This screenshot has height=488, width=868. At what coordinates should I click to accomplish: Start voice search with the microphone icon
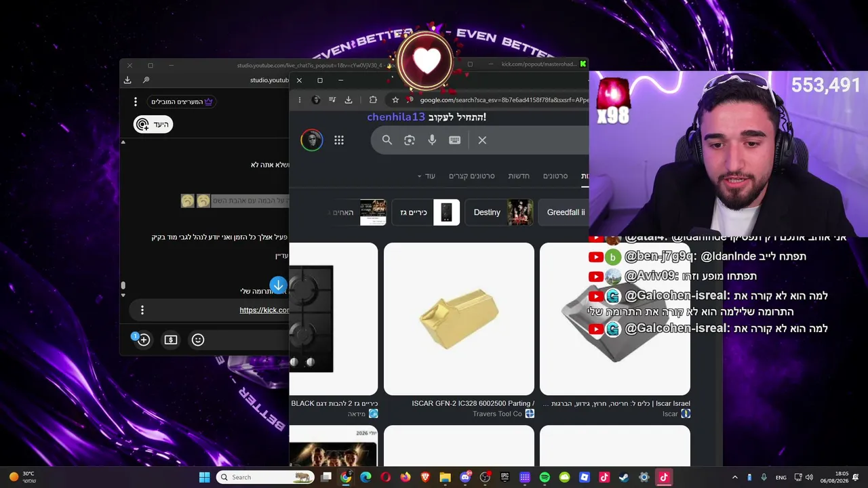click(432, 140)
